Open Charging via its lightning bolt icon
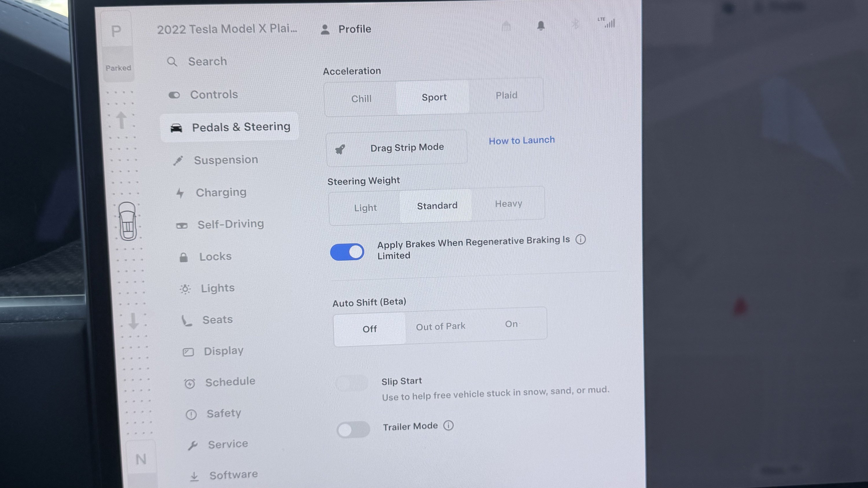868x488 pixels. 180,193
